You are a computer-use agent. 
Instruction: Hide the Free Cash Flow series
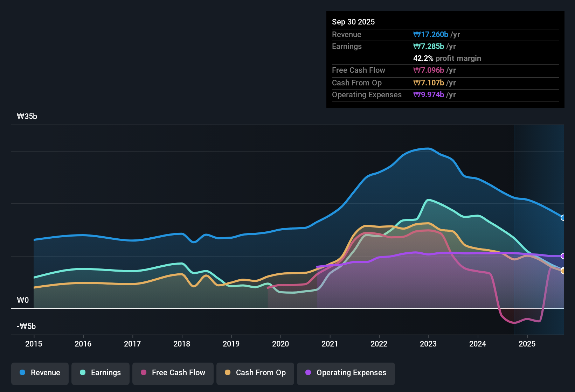pos(173,373)
